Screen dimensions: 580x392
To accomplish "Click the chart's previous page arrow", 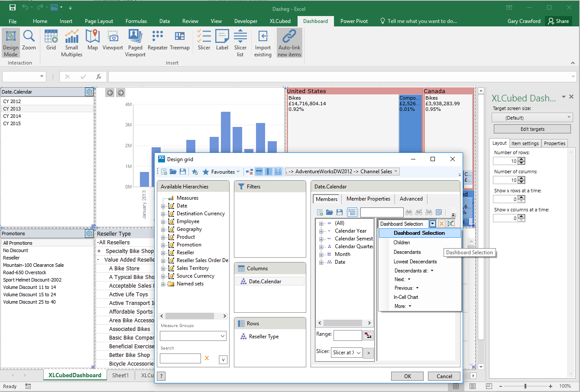I will tap(110, 92).
